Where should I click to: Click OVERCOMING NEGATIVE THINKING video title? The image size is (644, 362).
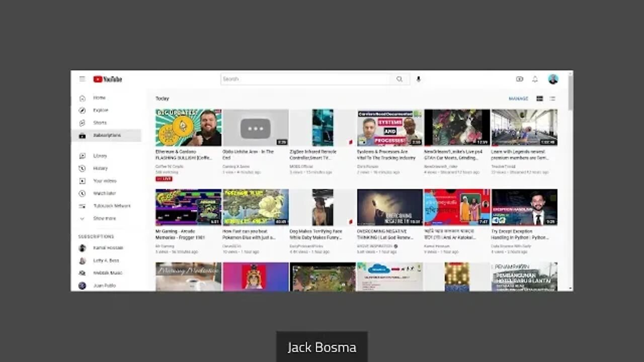coord(385,234)
